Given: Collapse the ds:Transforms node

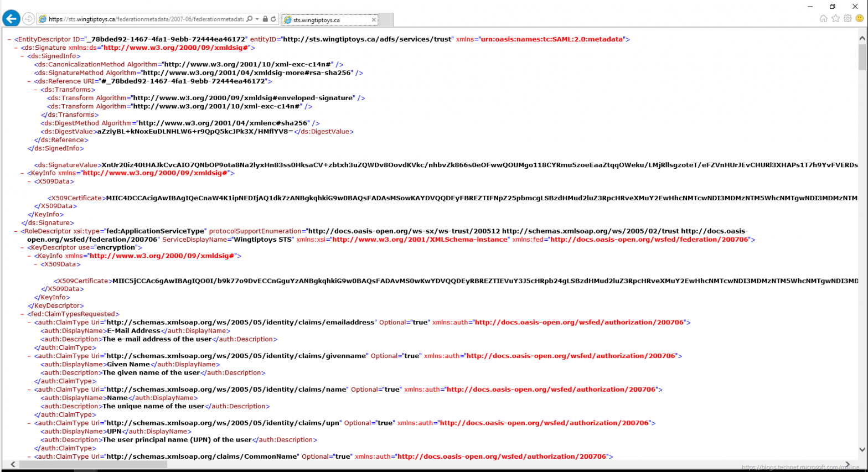Looking at the screenshot, I should pyautogui.click(x=36, y=90).
